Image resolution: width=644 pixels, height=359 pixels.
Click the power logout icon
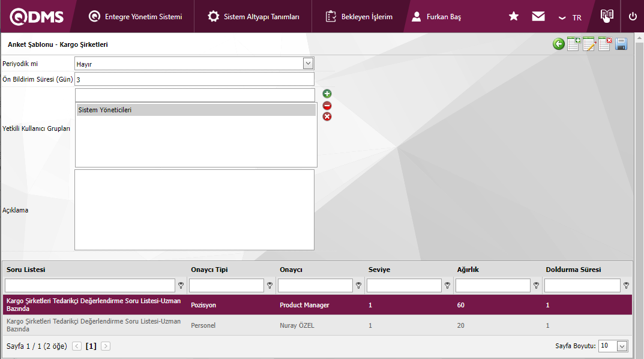[x=633, y=17]
